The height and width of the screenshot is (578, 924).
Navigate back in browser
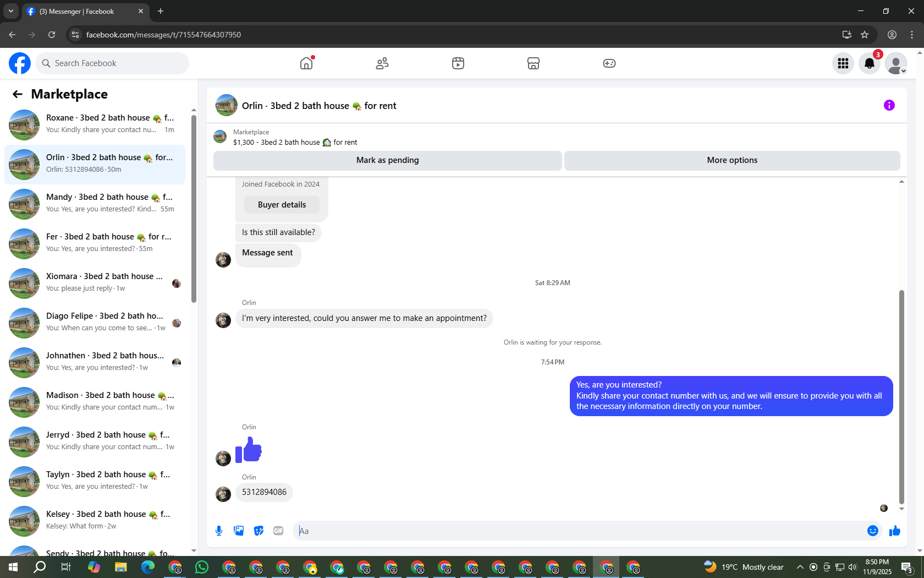tap(12, 35)
